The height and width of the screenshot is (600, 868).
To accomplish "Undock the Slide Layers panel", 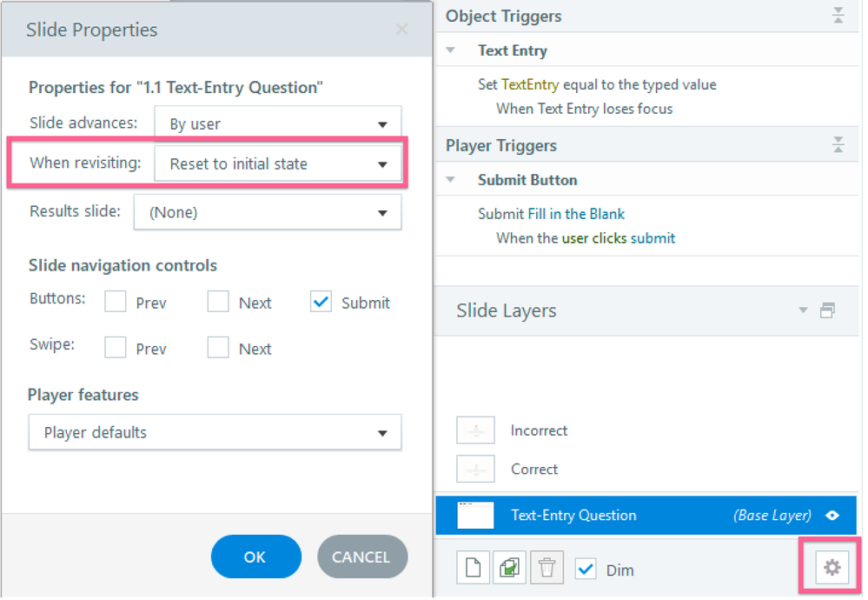I will pos(827,310).
